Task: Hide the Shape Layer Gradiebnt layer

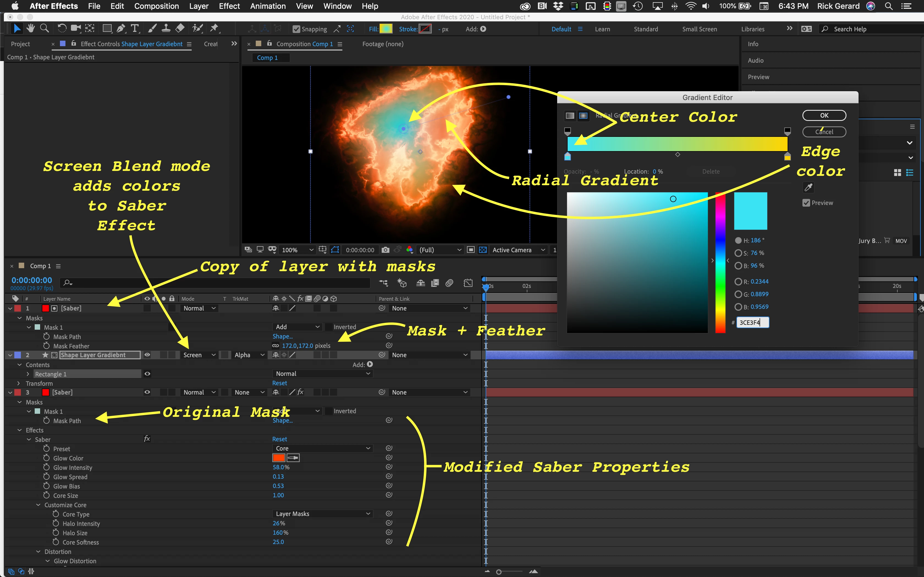Action: click(147, 355)
